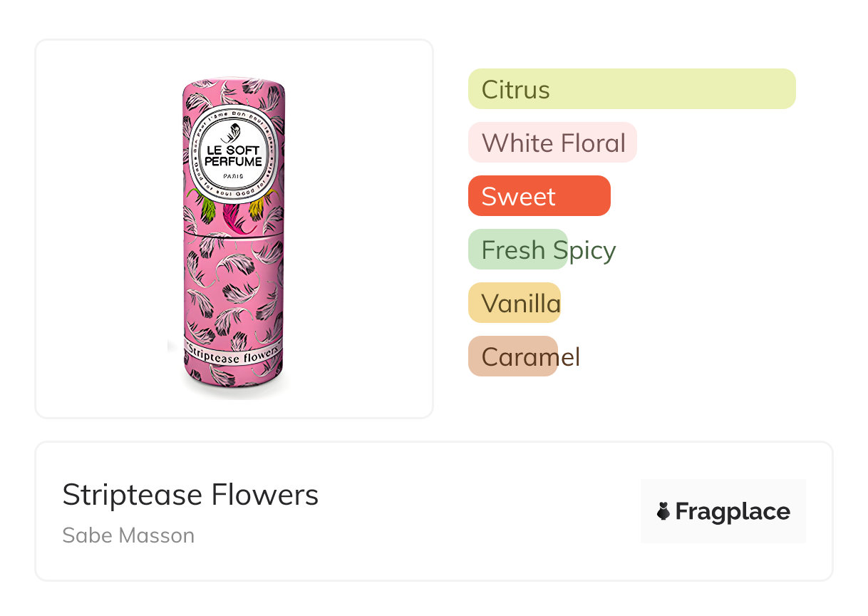868x616 pixels.
Task: Click the LE SOFT PERFUME text on the label
Action: [234, 156]
